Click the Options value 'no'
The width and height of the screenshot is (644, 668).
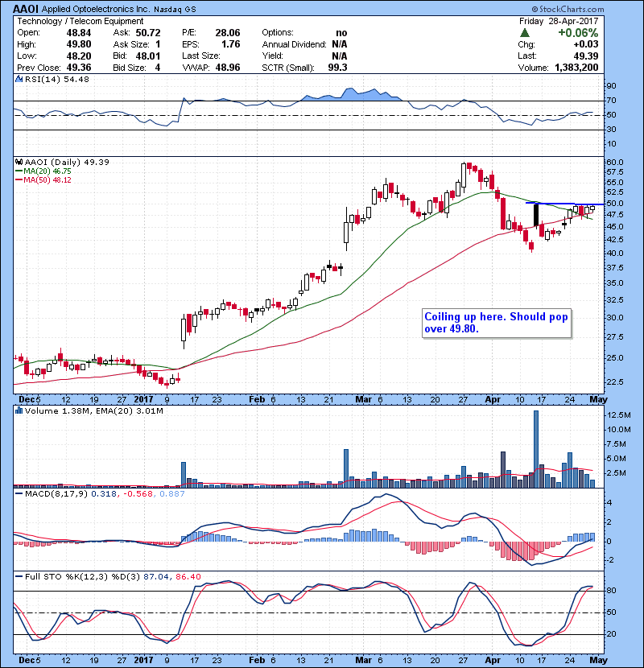click(x=341, y=33)
